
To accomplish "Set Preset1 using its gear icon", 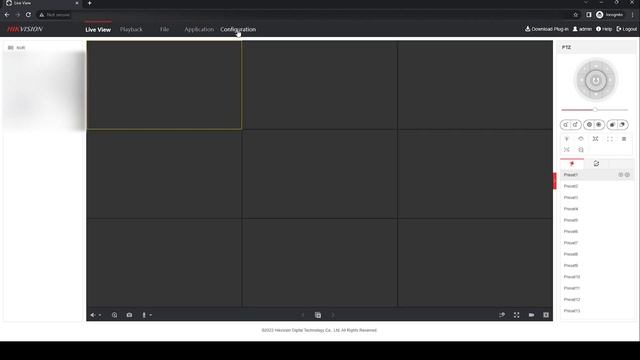I will (x=627, y=175).
